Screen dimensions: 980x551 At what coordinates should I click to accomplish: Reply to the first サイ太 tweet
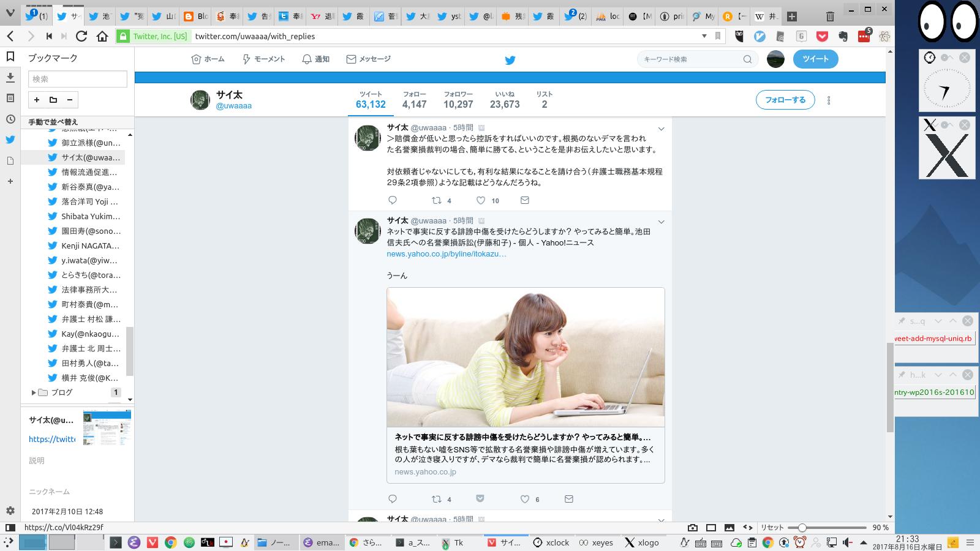tap(393, 200)
